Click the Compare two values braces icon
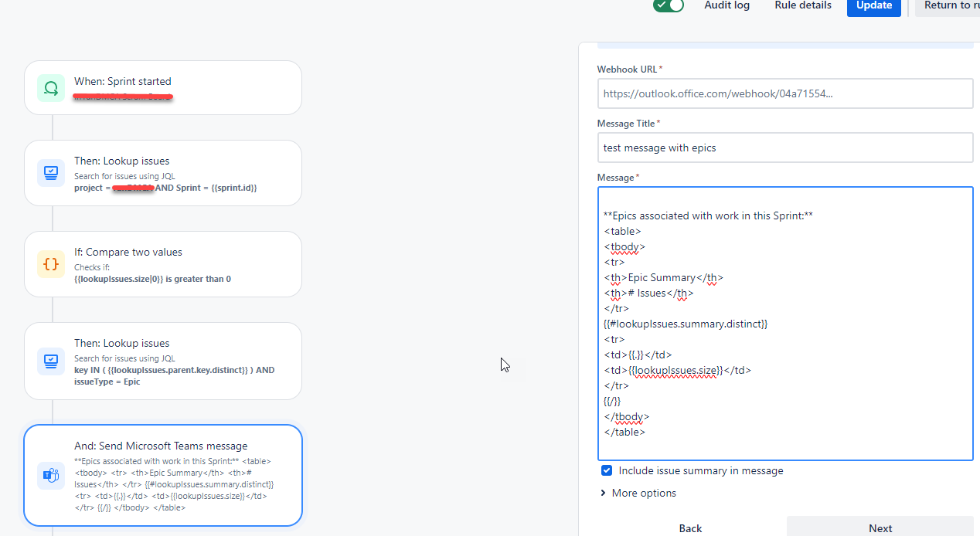Screen dimensions: 980x536 (51, 264)
